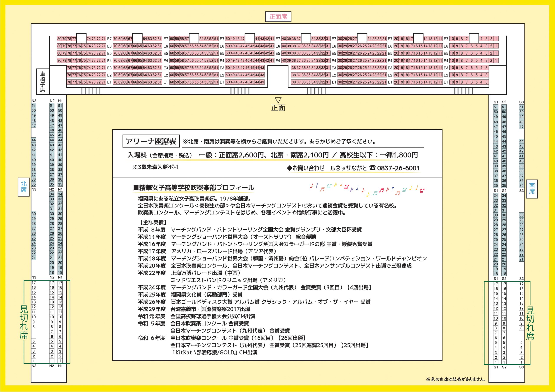Click the diamond bullet before お問い合わせ

click(x=289, y=168)
